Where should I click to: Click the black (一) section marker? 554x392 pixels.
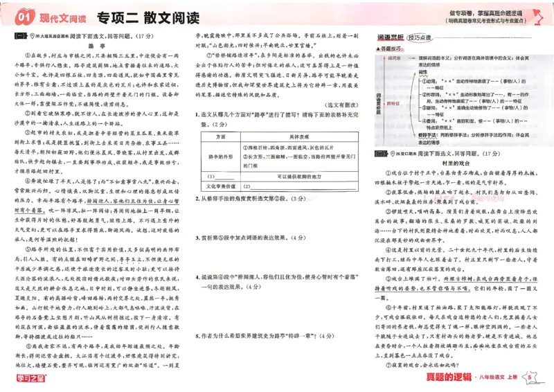pos(21,36)
